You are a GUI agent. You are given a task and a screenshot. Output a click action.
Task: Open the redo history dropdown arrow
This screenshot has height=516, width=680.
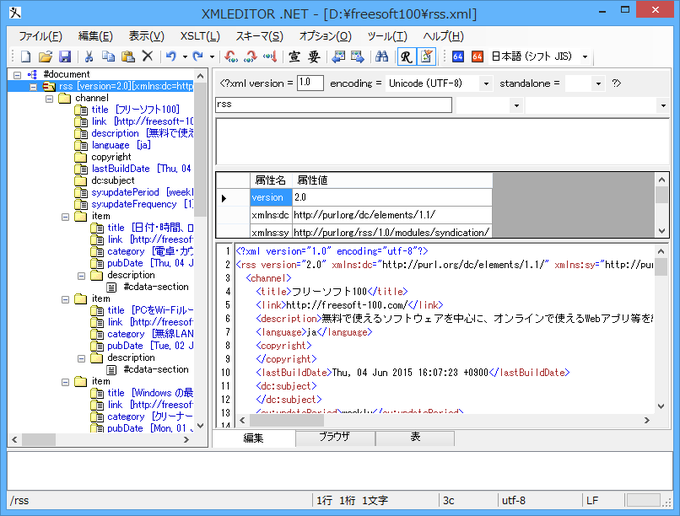tap(212, 57)
